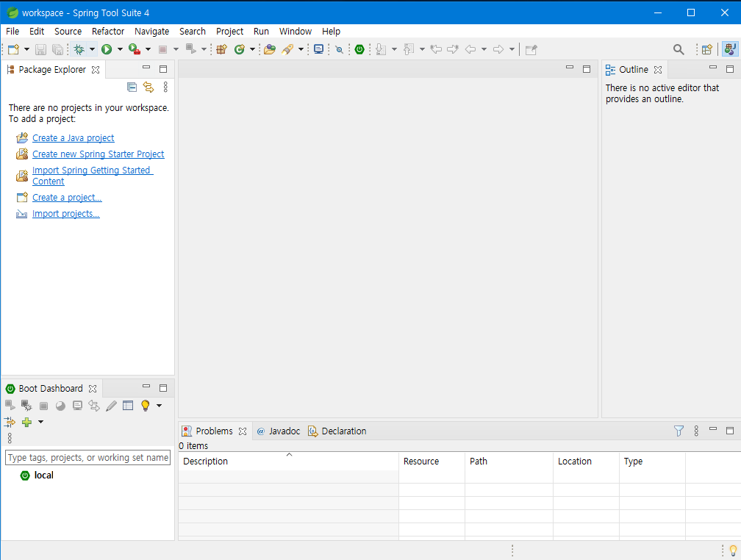This screenshot has height=560, width=741.
Task: Close the Outline view tab
Action: tap(658, 70)
